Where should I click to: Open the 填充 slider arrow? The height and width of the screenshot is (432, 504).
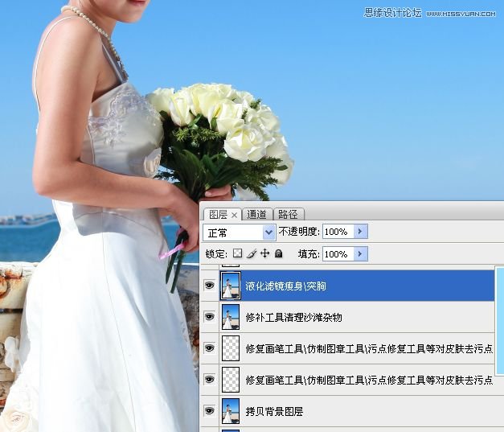coord(361,254)
